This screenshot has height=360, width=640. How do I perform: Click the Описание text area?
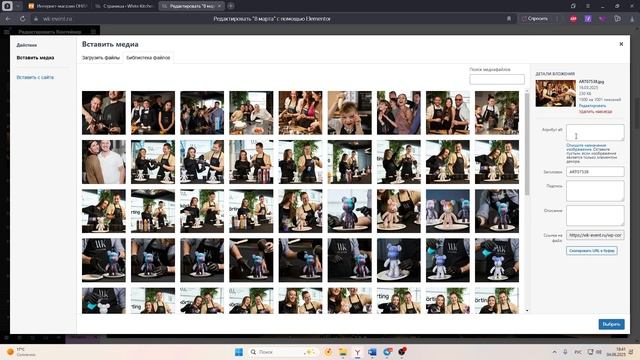point(595,215)
